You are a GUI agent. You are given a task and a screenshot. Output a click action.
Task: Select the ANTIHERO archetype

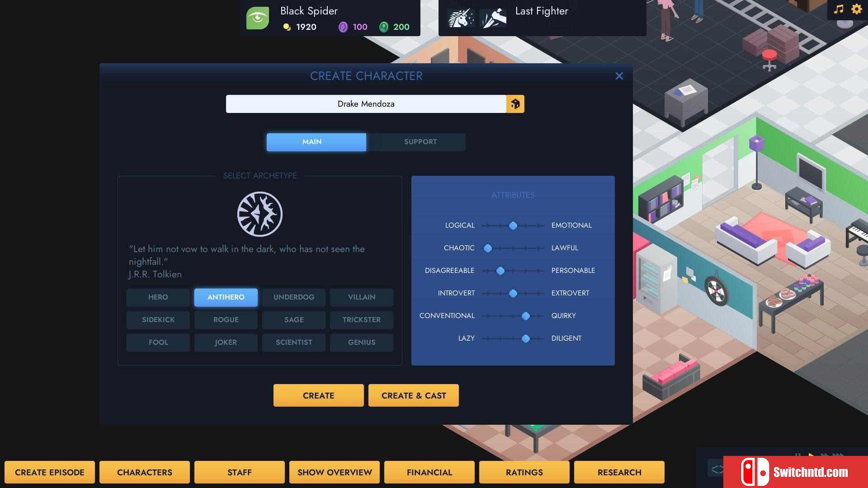[225, 297]
